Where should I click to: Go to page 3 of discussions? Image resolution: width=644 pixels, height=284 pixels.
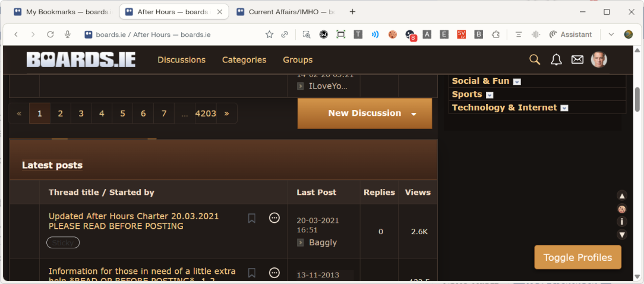81,113
